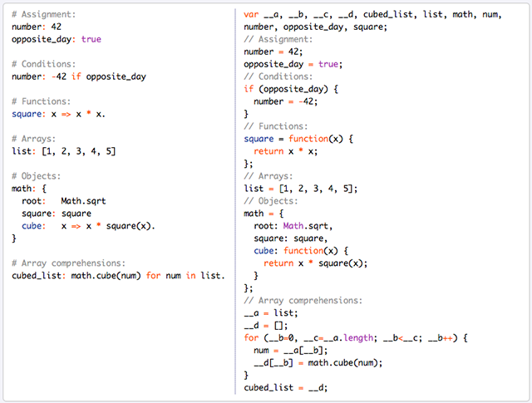Click the "# Conditions:" comment line
The width and height of the screenshot is (532, 403).
[43, 64]
